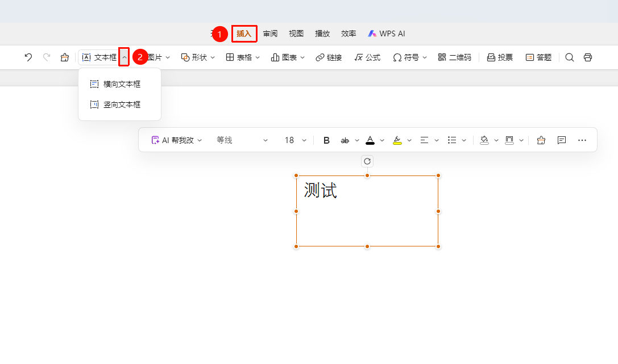
Task: Click the text alignment icon
Action: coord(425,140)
